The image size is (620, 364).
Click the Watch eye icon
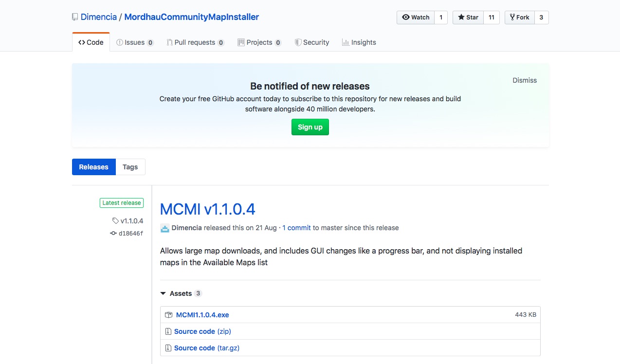[x=406, y=18]
